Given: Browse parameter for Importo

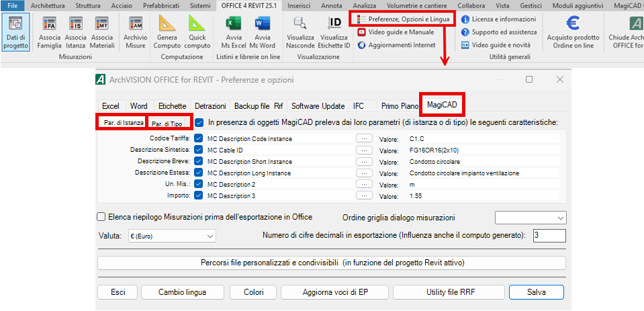Looking at the screenshot, I should (x=364, y=195).
